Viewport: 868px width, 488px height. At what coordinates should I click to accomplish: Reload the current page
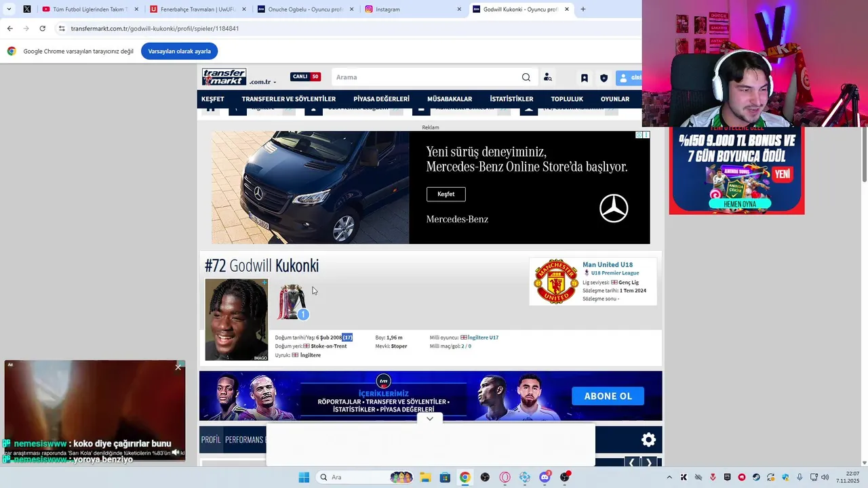(42, 28)
